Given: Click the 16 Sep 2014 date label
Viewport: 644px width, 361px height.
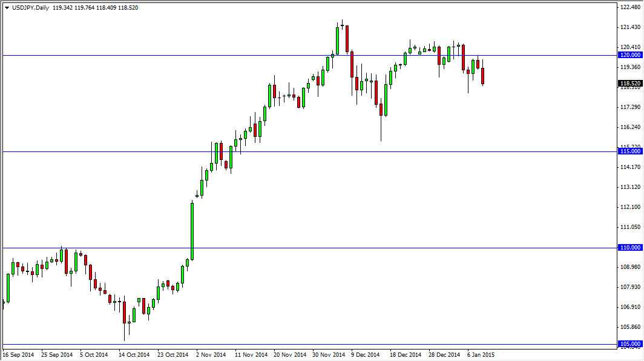Looking at the screenshot, I should [19, 355].
